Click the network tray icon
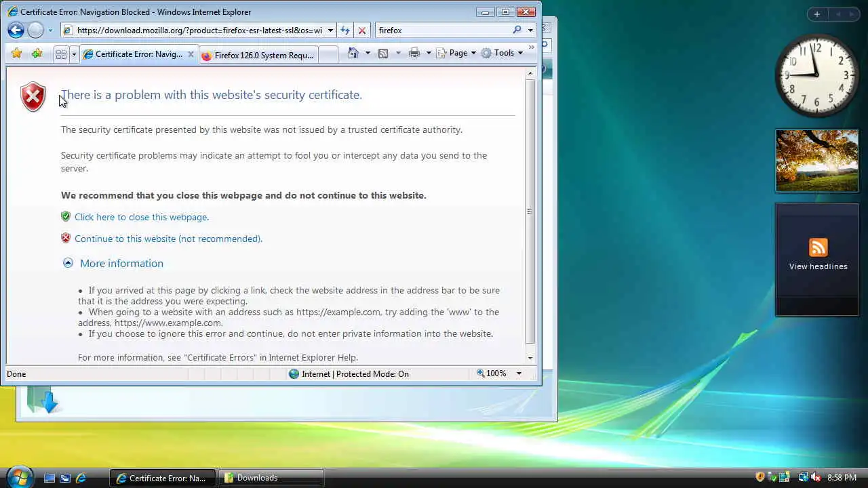 [x=803, y=477]
